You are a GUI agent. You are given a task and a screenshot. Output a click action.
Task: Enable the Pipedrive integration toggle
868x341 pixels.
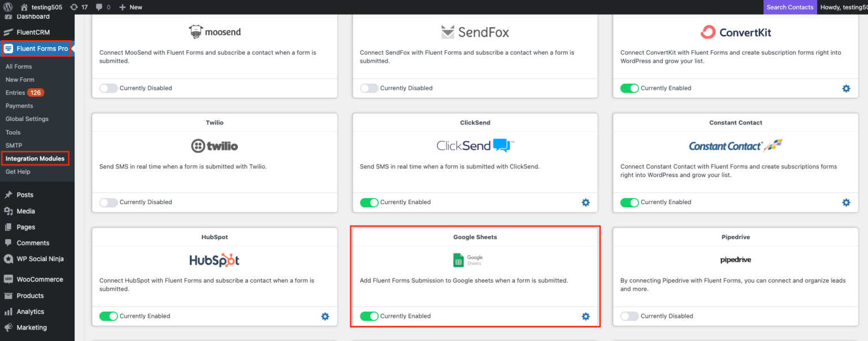[630, 316]
